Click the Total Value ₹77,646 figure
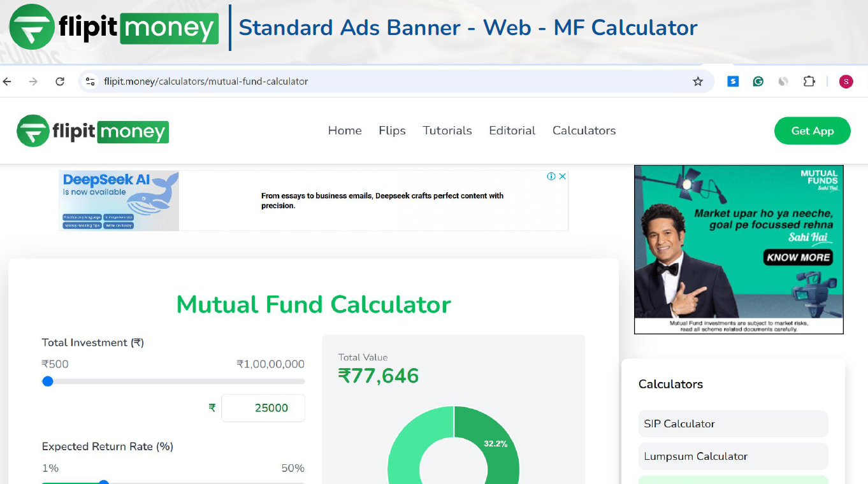 coord(379,376)
